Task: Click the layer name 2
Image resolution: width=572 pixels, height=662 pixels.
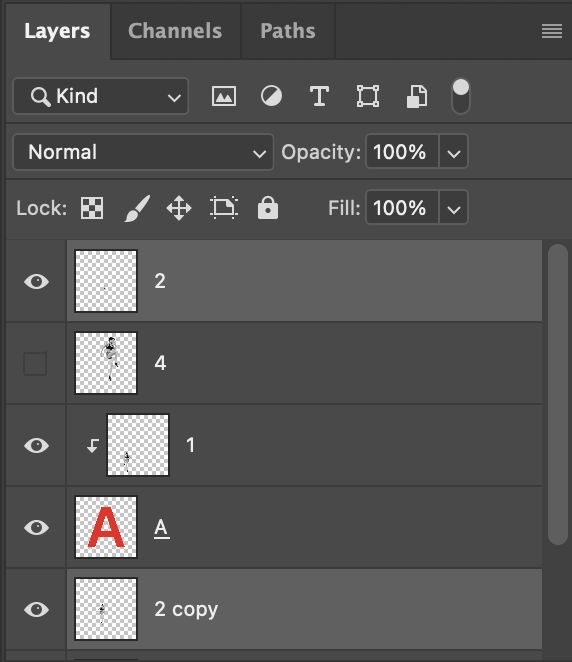Action: tap(160, 281)
